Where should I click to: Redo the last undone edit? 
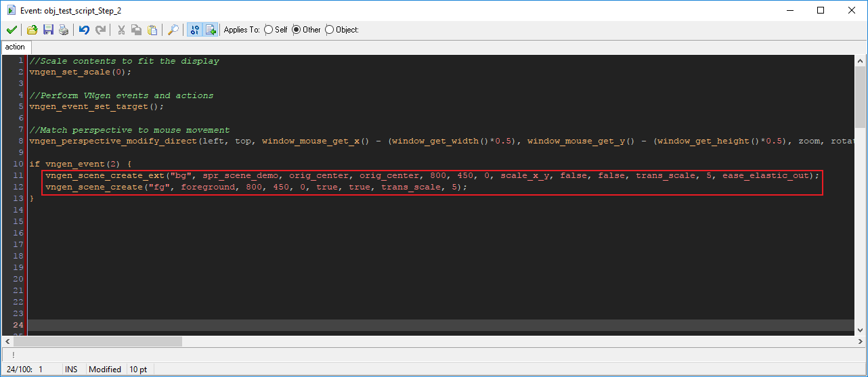point(100,30)
